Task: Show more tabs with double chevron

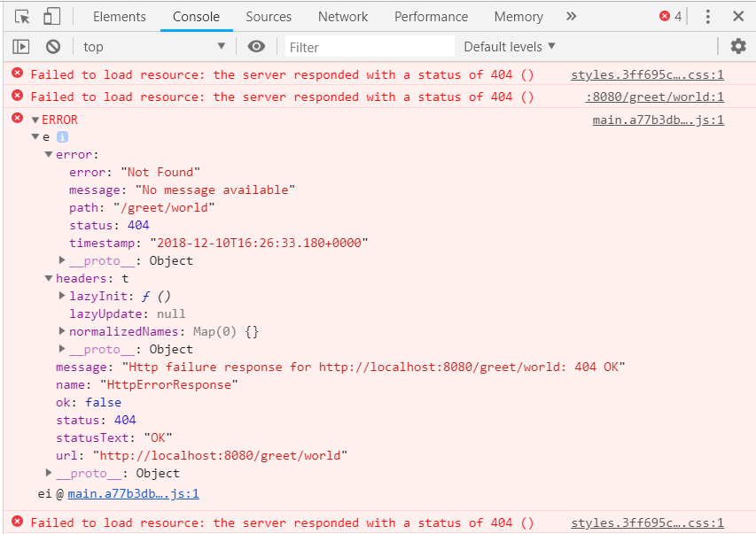Action: tap(572, 17)
